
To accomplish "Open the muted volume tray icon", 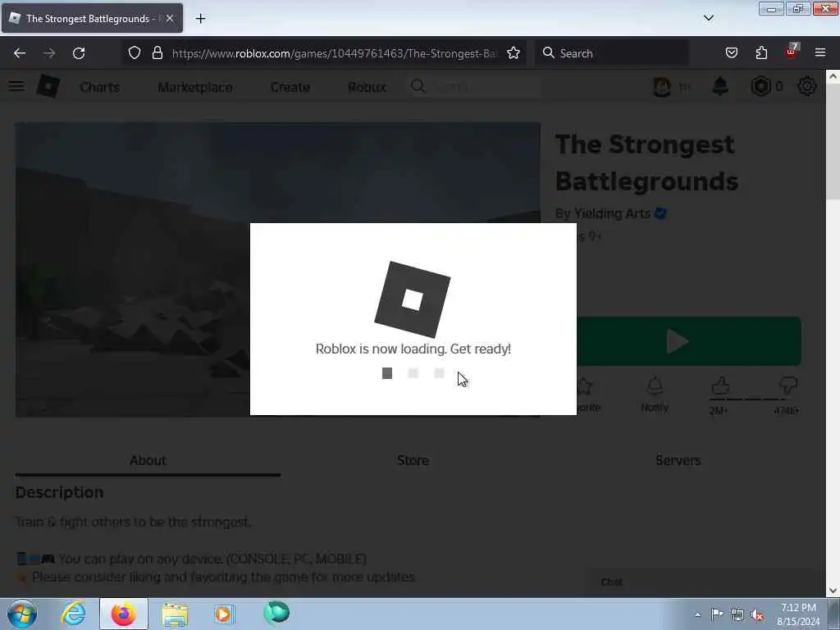I will point(757,614).
